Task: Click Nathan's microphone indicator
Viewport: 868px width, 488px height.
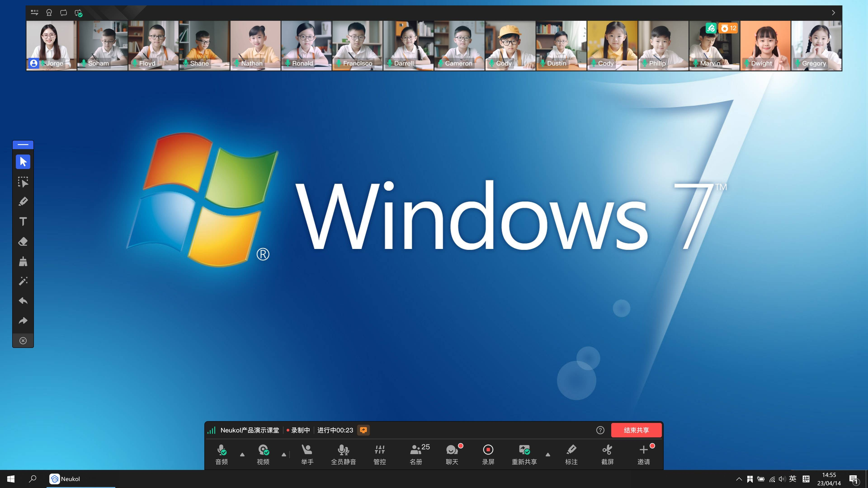Action: (236, 63)
